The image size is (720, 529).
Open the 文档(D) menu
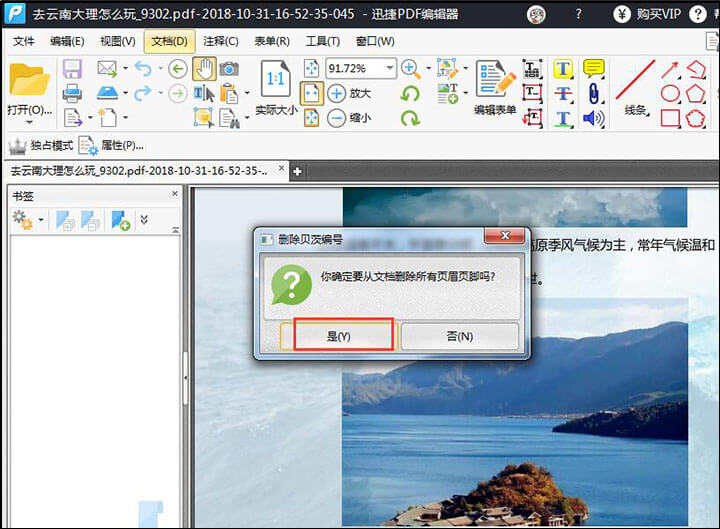pos(169,41)
